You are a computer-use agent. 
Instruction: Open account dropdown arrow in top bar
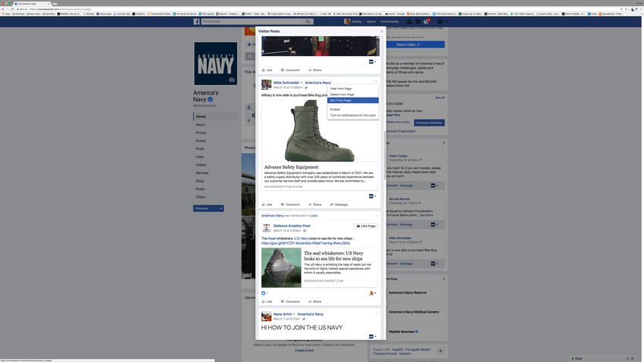[x=447, y=21]
